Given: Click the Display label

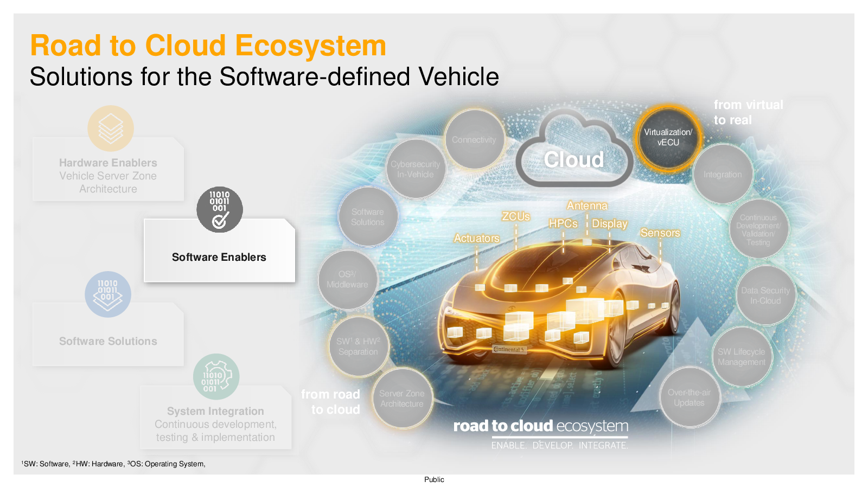Looking at the screenshot, I should click(x=610, y=223).
